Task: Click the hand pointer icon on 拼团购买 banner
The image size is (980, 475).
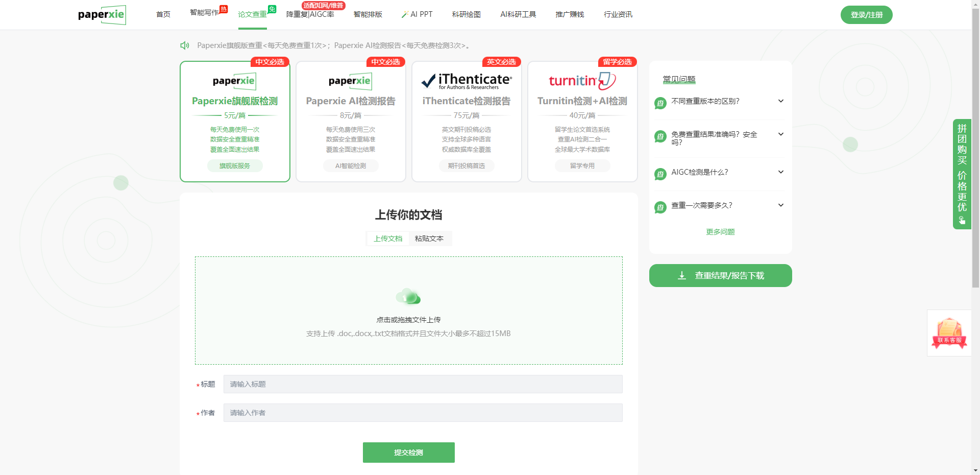Action: (962, 220)
